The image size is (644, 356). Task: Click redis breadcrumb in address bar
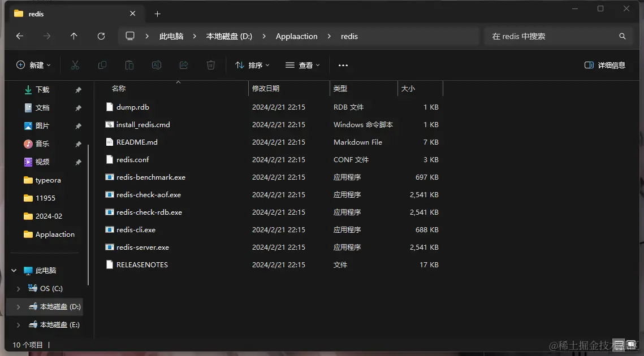point(349,36)
